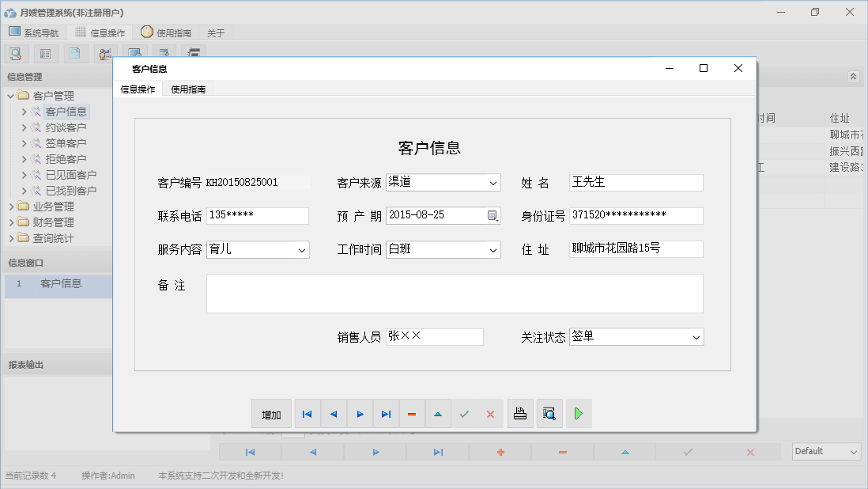This screenshot has height=489, width=868.
Task: Click the green run arrow icon
Action: pyautogui.click(x=579, y=413)
